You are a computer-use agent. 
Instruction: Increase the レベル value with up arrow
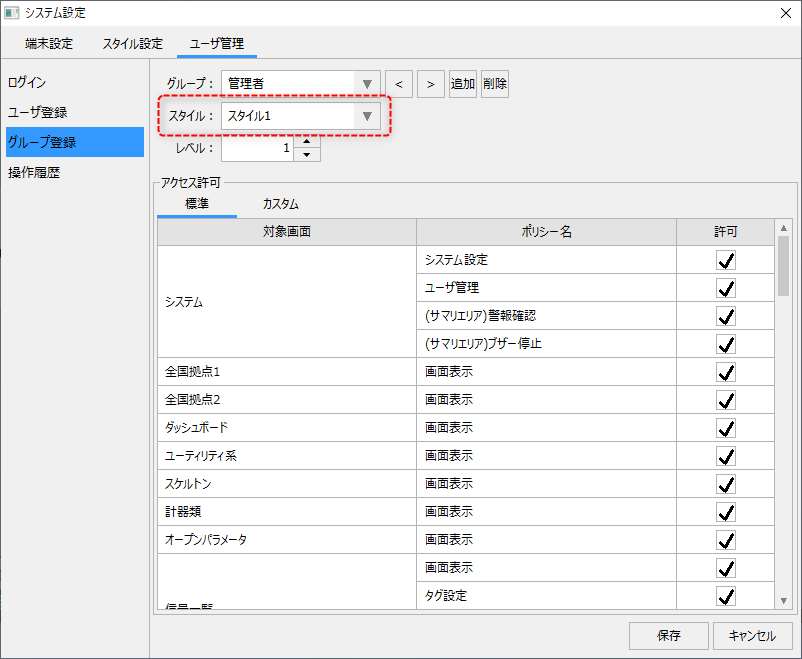click(308, 141)
